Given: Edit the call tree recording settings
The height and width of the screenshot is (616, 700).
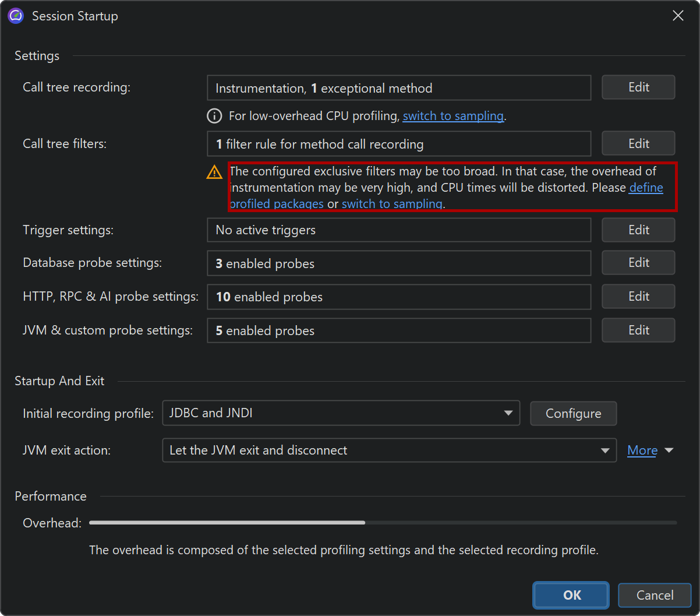Looking at the screenshot, I should (x=638, y=87).
